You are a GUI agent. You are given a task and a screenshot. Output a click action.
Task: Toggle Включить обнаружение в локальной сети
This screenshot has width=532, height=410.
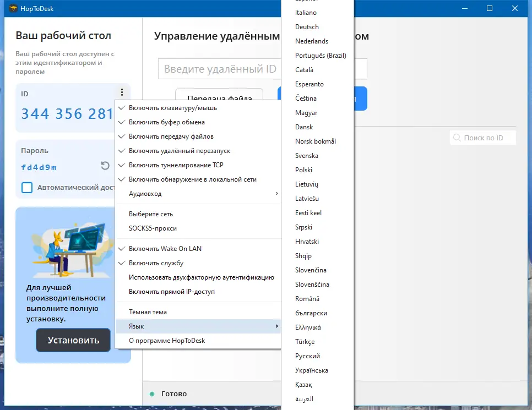click(x=198, y=179)
